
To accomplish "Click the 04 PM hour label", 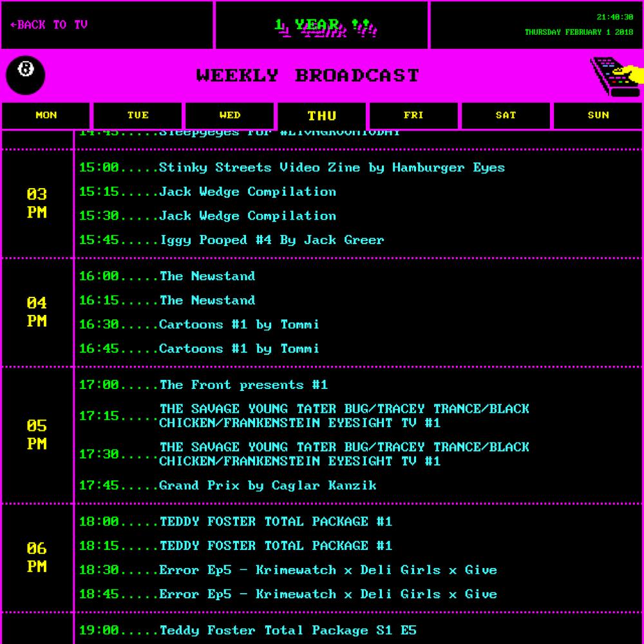I will tap(37, 312).
